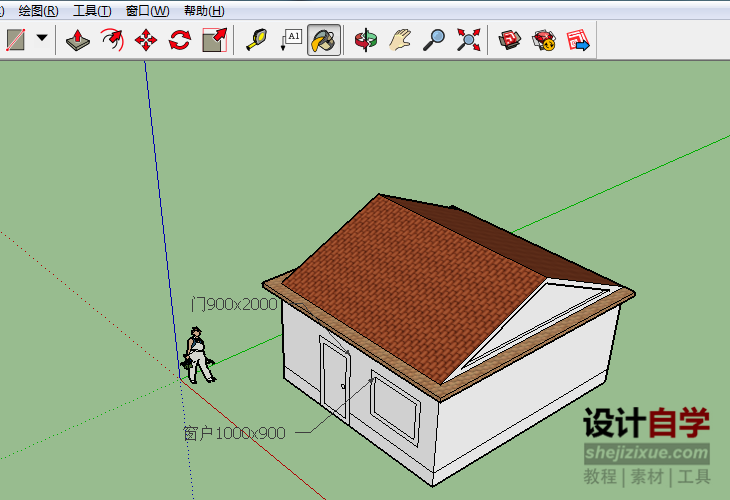Click the Zoom Extents tool
The height and width of the screenshot is (500, 730).
[x=468, y=40]
